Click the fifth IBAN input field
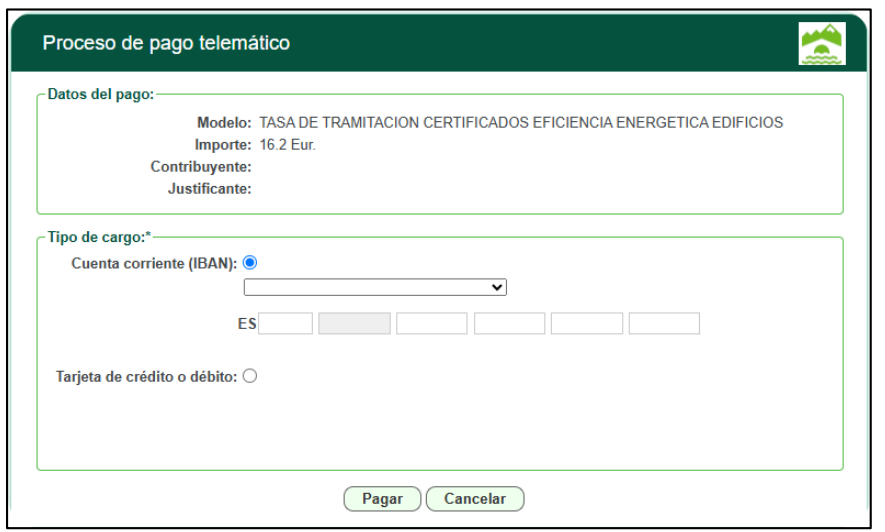This screenshot has width=885, height=532. pos(587,324)
